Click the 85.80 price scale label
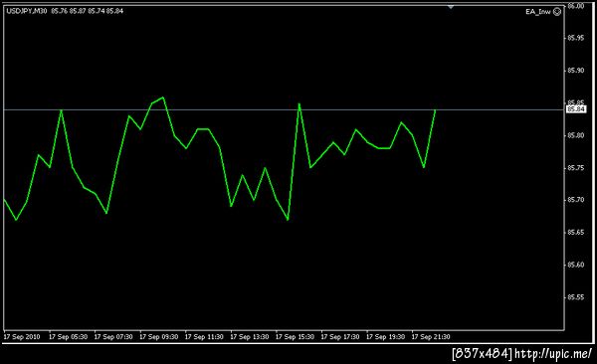Viewport: 597px width, 364px height. pyautogui.click(x=576, y=135)
